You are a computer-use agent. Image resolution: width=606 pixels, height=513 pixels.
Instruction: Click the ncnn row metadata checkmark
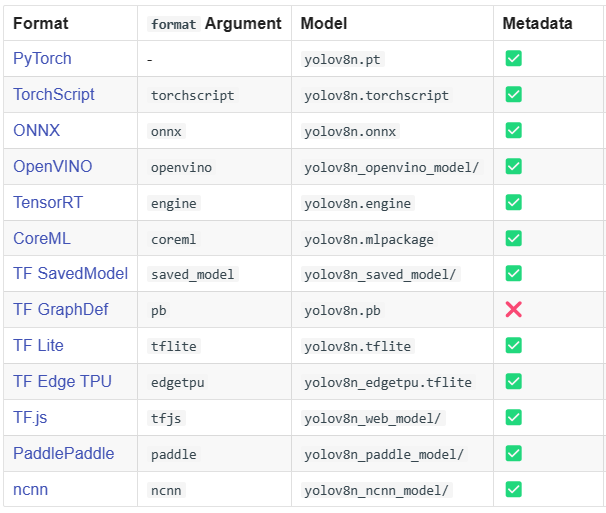coord(513,489)
